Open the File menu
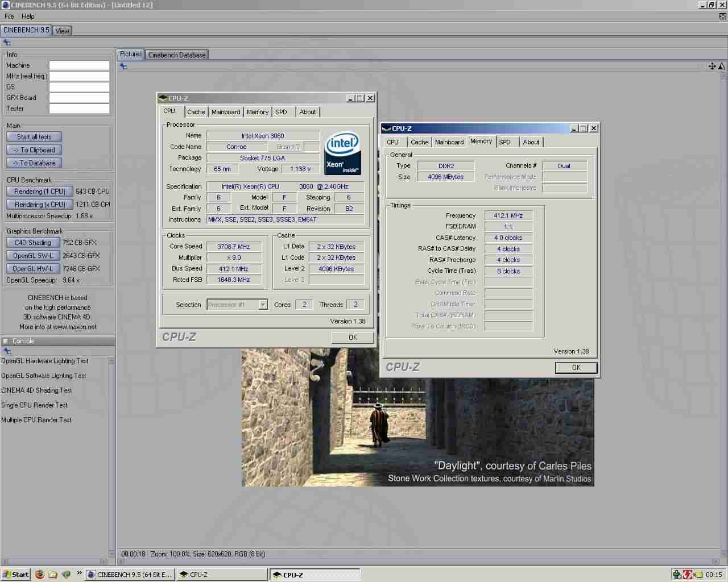 [x=9, y=16]
